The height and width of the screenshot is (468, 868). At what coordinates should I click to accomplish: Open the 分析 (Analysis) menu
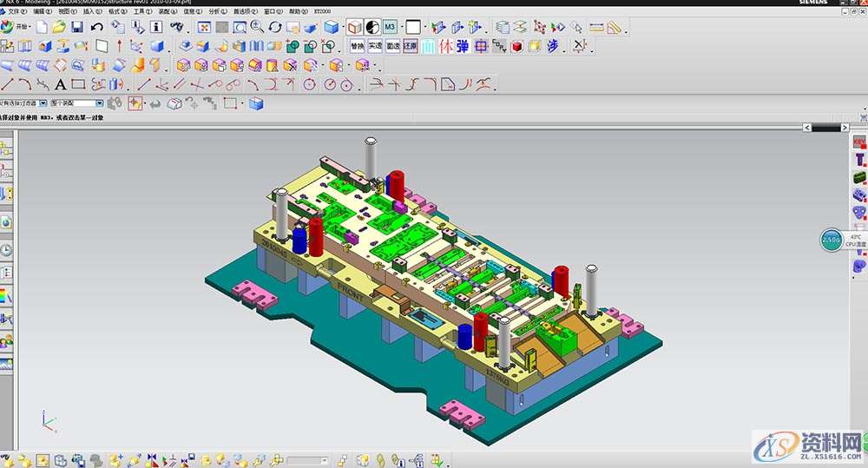[216, 12]
